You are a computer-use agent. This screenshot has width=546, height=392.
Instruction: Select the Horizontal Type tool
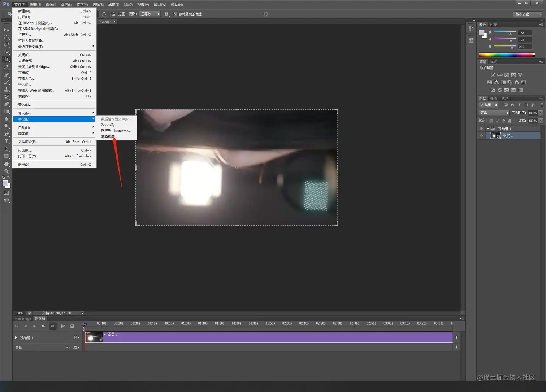[x=6, y=141]
